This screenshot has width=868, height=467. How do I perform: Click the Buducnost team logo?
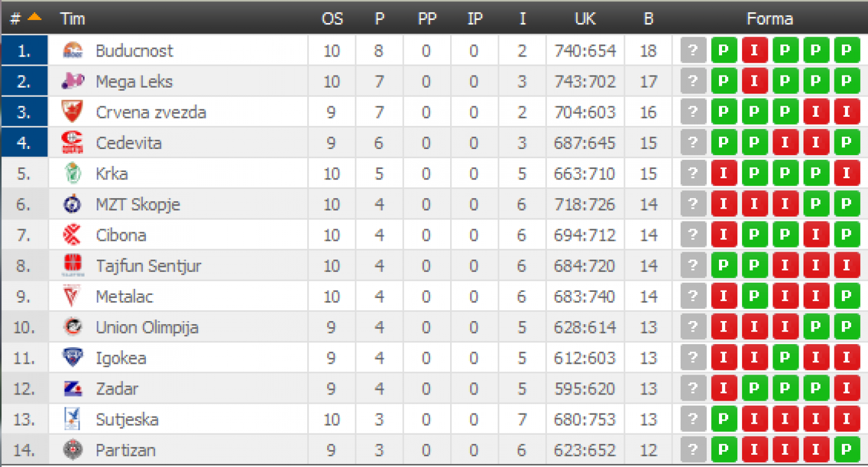[73, 50]
